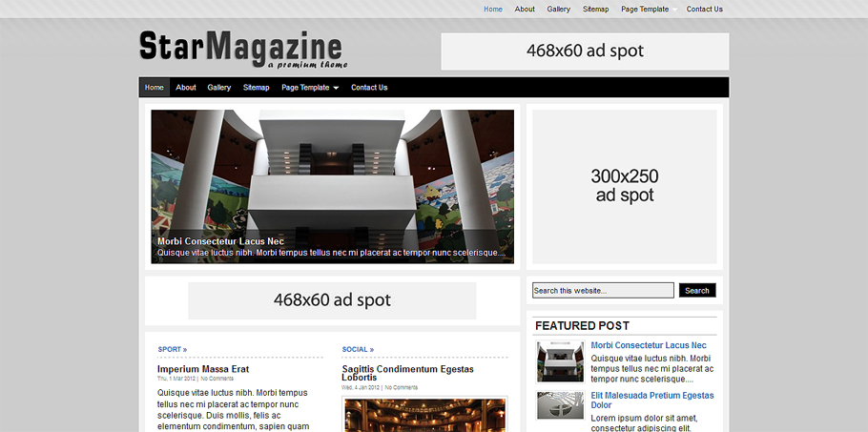This screenshot has width=868, height=432.
Task: Open No Comments under Imperium Massa Erat
Action: tap(217, 379)
